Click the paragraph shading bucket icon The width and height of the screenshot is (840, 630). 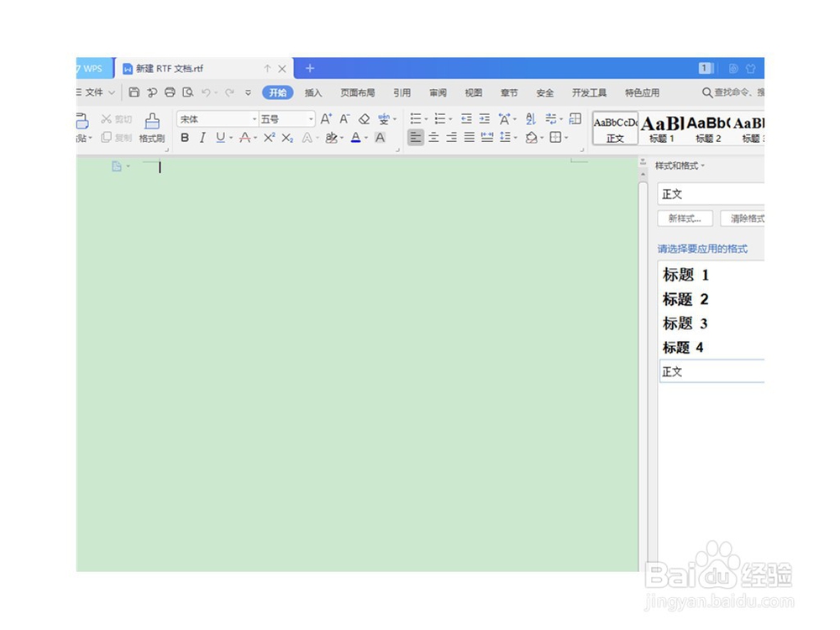coord(532,138)
